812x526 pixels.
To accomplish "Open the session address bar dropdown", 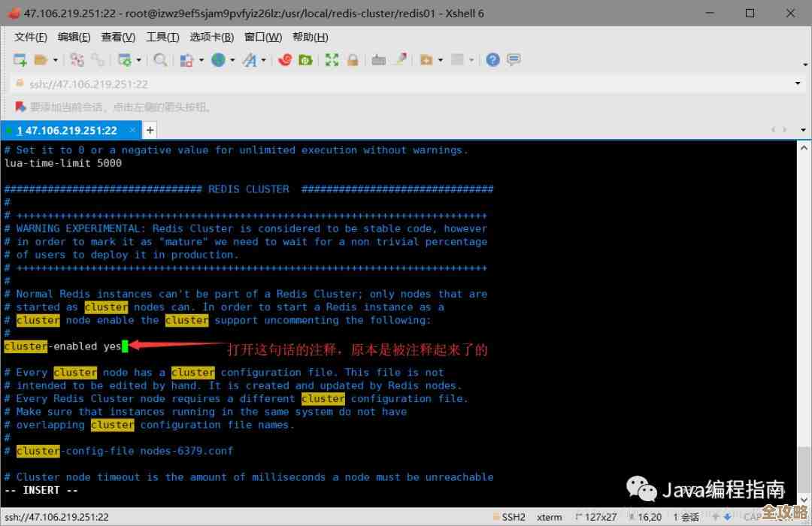I will click(x=799, y=84).
